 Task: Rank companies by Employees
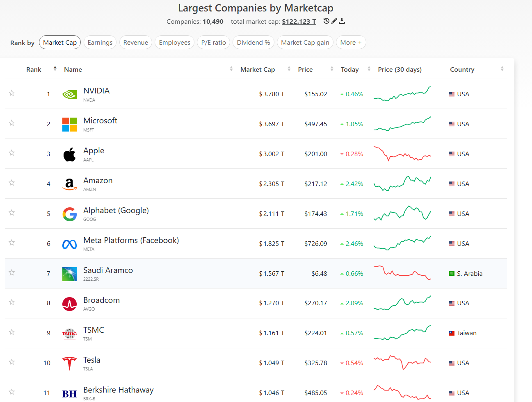175,42
